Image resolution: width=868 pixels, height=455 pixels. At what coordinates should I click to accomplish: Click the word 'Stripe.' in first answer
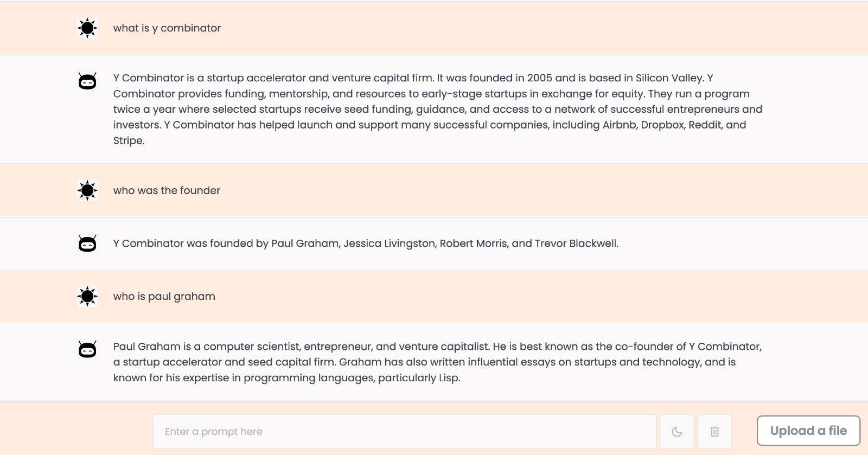tap(129, 141)
